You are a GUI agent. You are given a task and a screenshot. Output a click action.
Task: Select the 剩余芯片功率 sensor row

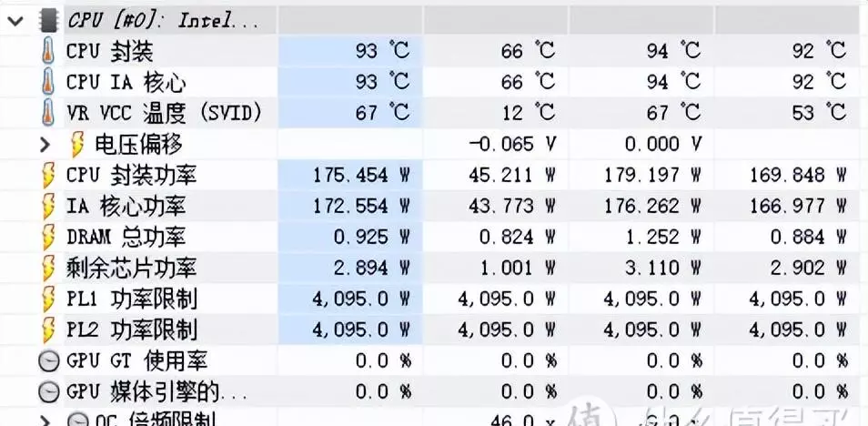tap(434, 269)
